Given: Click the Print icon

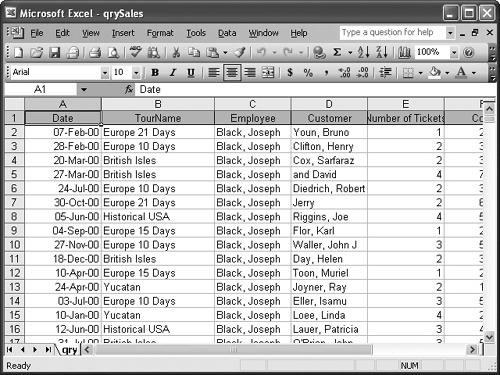Looking at the screenshot, I should pos(95,52).
